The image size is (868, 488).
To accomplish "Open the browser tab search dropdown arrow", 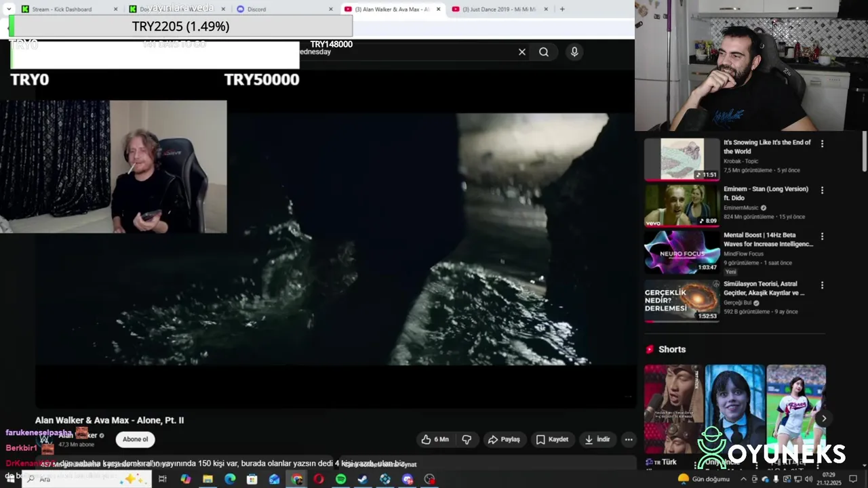I will click(x=9, y=9).
